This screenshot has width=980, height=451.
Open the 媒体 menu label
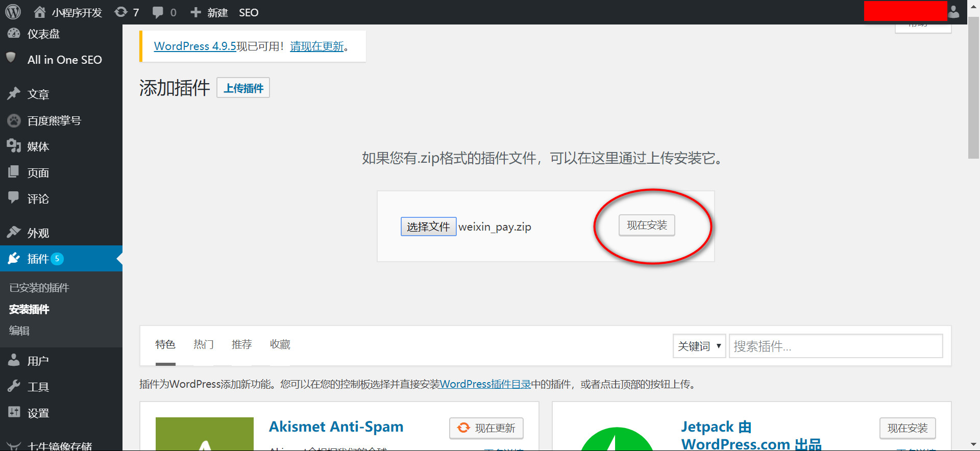pyautogui.click(x=38, y=146)
